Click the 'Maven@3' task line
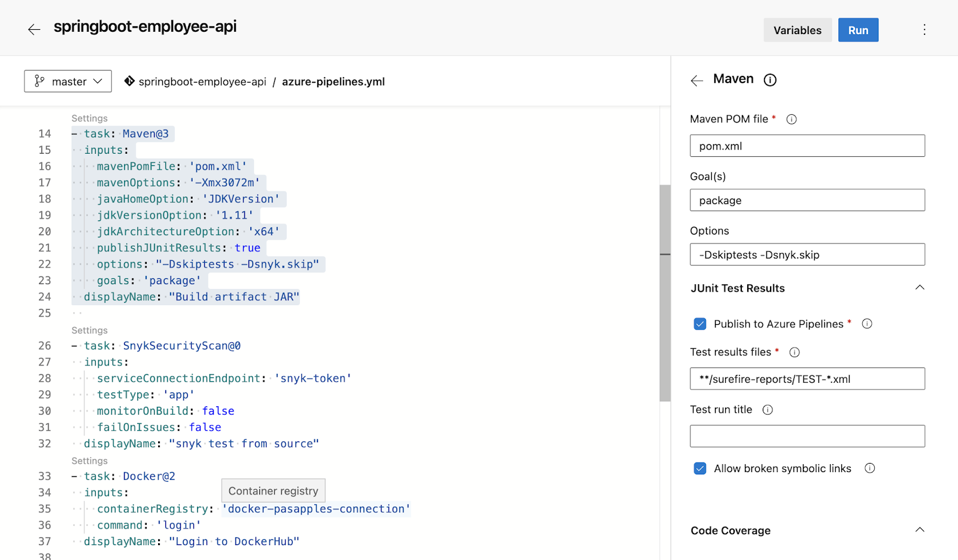The image size is (958, 560). point(120,134)
